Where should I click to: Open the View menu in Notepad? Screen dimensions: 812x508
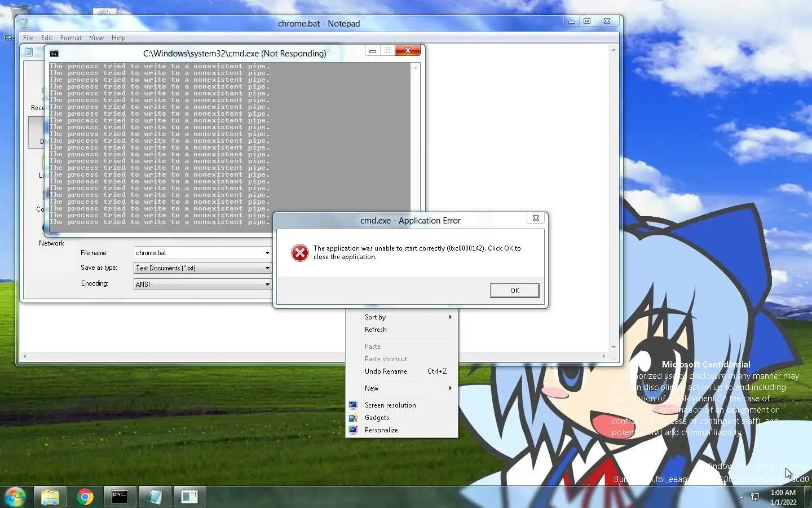click(96, 38)
